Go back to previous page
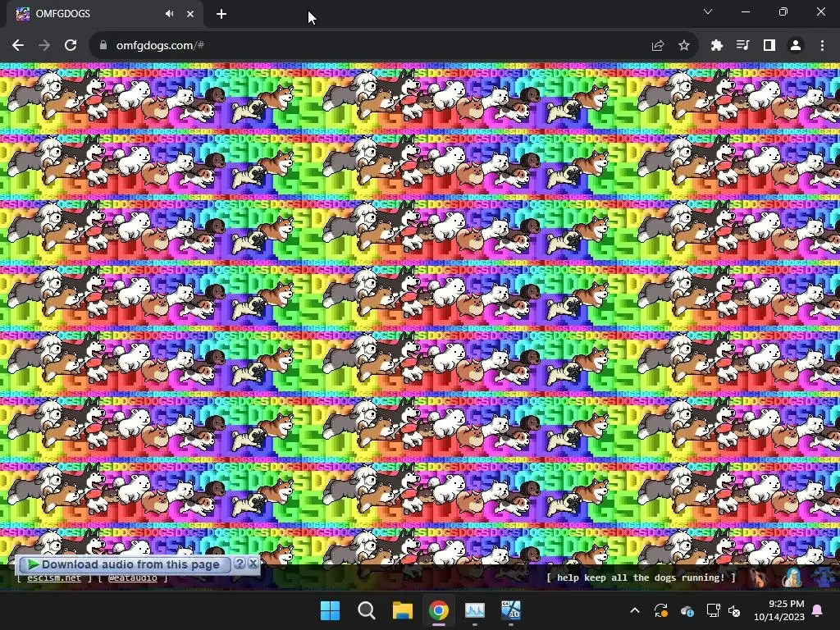 tap(18, 46)
